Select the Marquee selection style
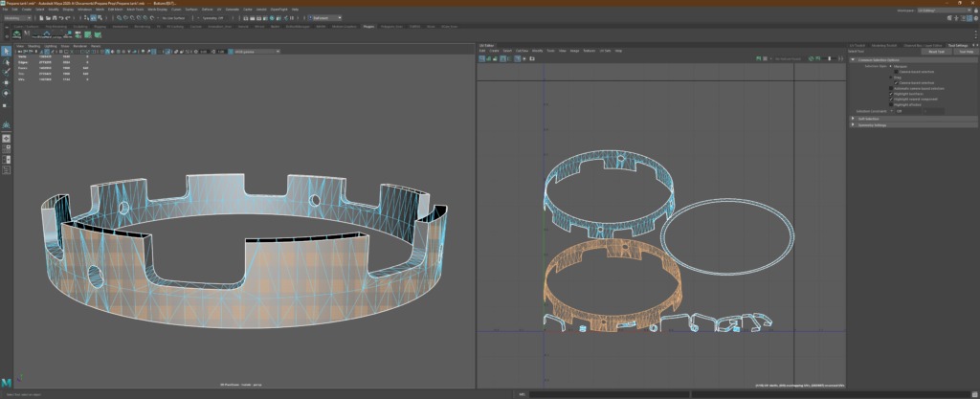The height and width of the screenshot is (399, 980). click(x=889, y=66)
